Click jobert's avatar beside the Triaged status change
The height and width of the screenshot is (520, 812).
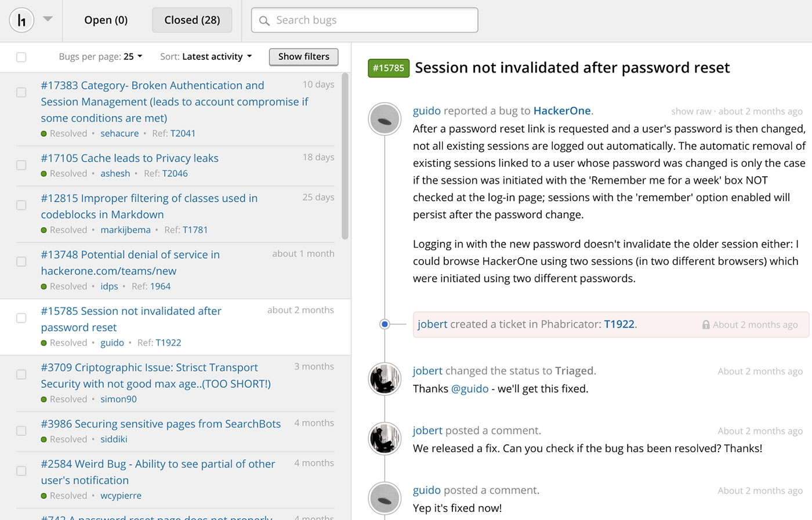click(385, 379)
